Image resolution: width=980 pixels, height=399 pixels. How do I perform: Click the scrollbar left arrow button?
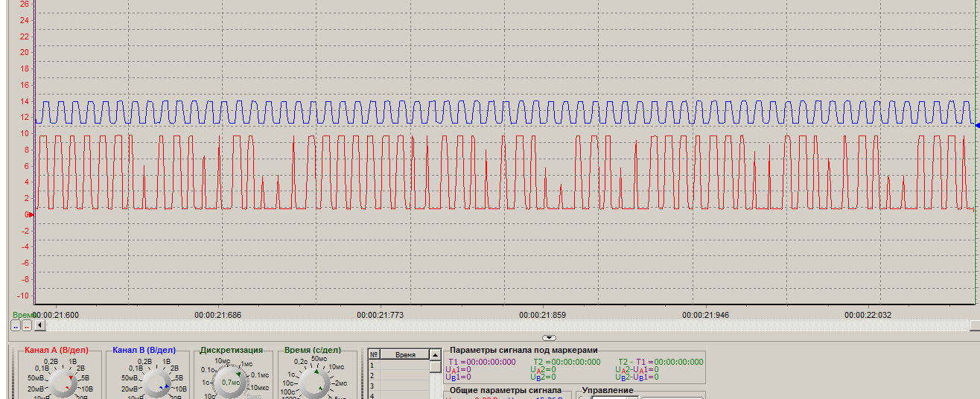pos(39,325)
